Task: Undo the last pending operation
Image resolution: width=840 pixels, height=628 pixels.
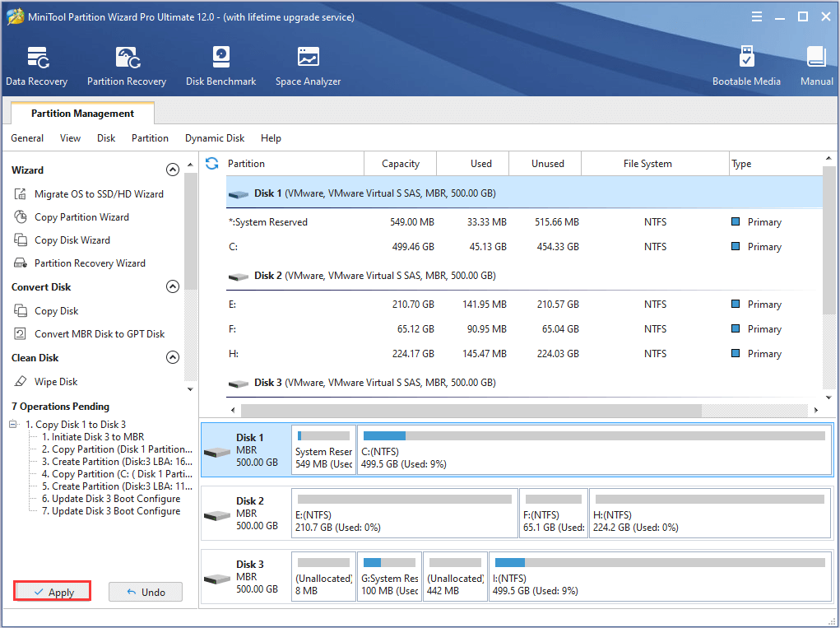Action: (146, 592)
